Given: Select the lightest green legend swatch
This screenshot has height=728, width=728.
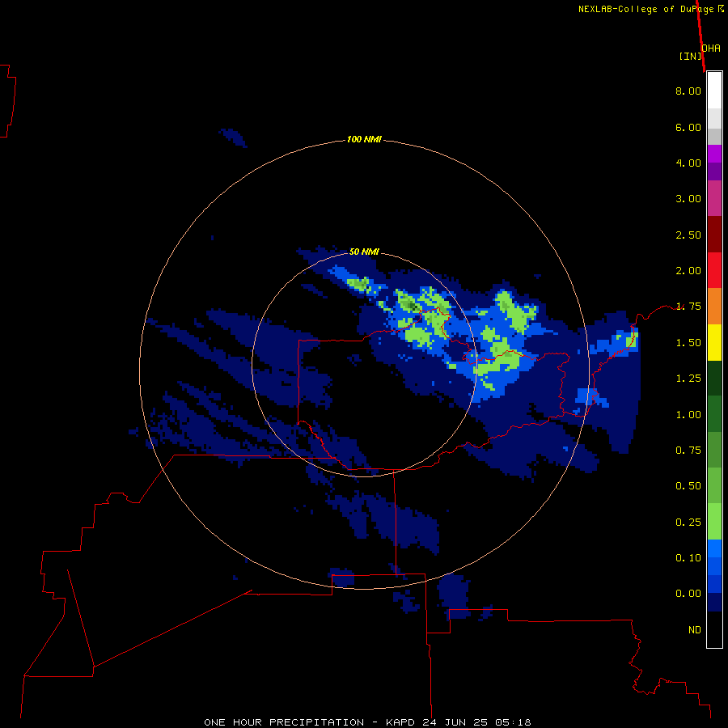Looking at the screenshot, I should coord(714,522).
